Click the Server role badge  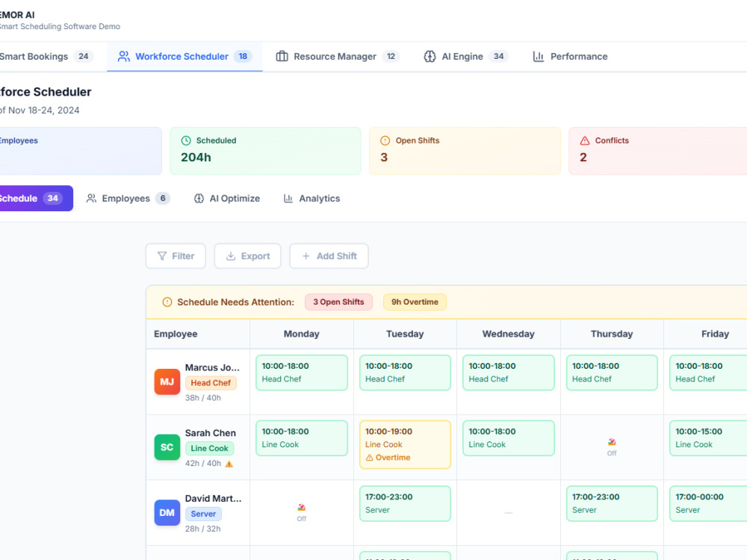coord(203,514)
